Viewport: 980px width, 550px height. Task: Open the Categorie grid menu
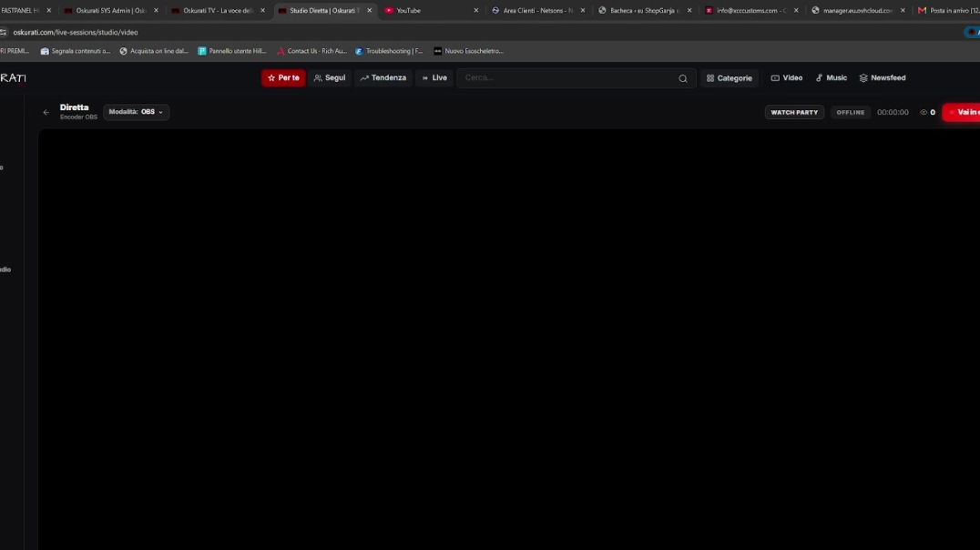[729, 78]
